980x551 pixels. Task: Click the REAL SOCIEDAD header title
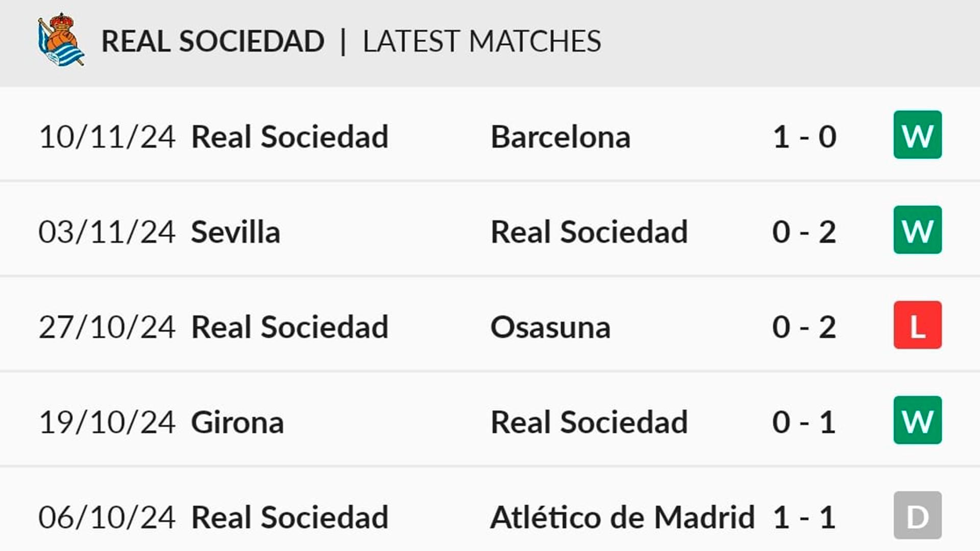213,41
